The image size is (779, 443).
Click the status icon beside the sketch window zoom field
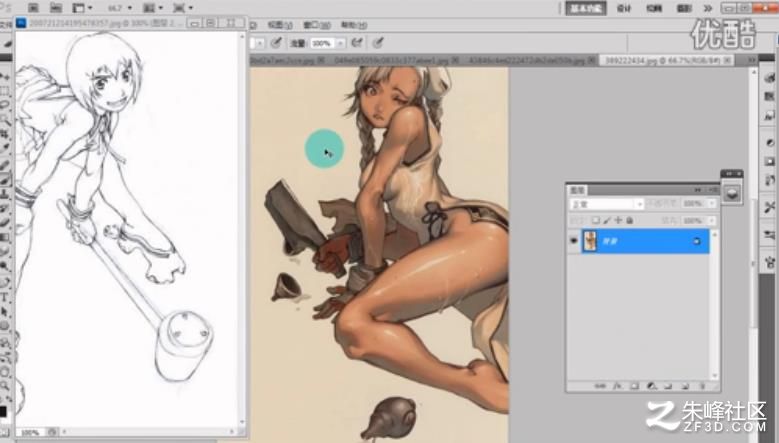pyautogui.click(x=52, y=432)
